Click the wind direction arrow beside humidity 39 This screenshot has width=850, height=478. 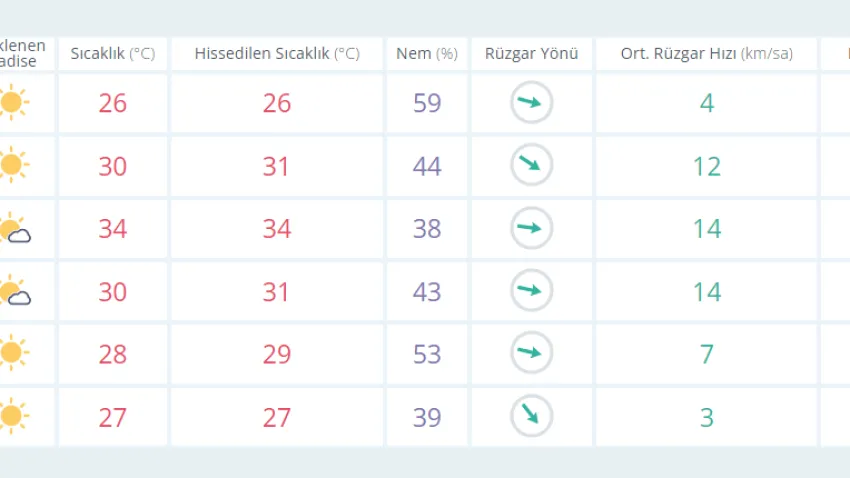531,416
